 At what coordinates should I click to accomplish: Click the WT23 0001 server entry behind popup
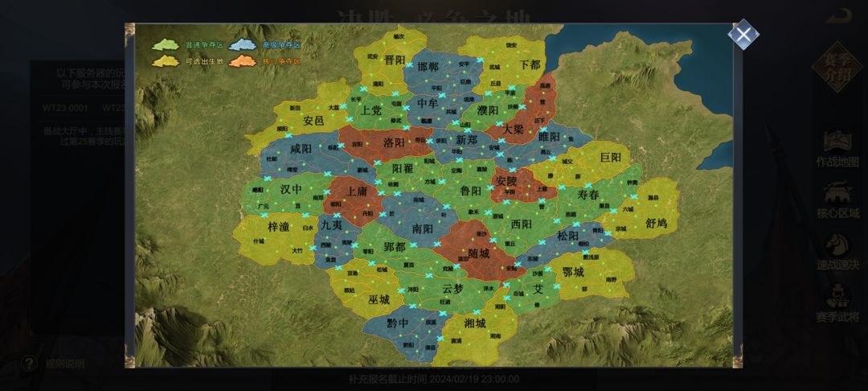coord(65,108)
